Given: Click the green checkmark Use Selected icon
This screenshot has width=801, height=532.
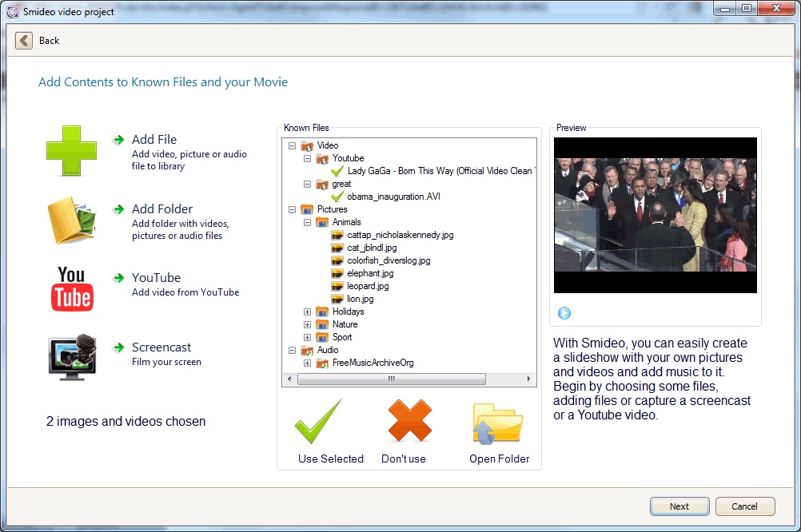Looking at the screenshot, I should point(318,421).
